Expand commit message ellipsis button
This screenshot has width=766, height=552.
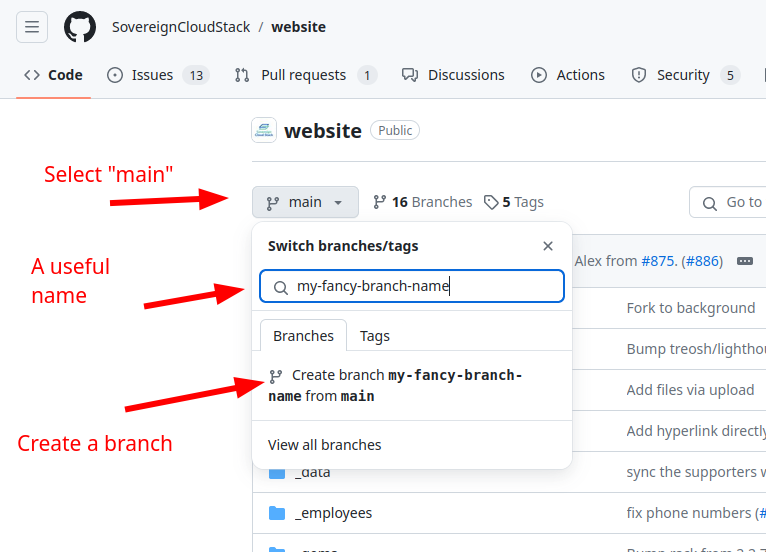tap(745, 261)
